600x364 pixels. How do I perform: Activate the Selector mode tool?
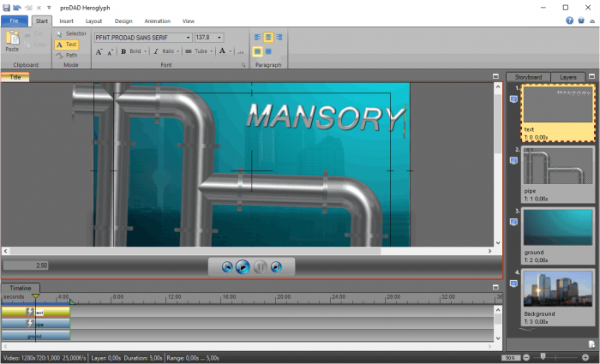[70, 33]
